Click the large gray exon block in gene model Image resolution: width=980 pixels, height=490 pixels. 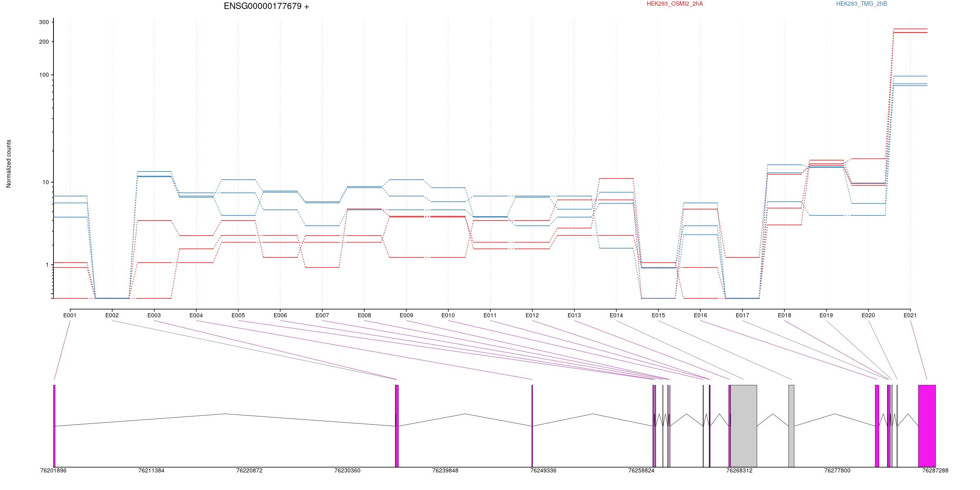[744, 426]
